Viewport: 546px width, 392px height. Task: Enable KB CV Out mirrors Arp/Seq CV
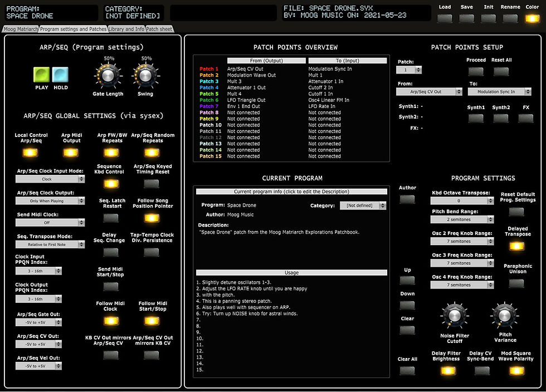[x=111, y=355]
